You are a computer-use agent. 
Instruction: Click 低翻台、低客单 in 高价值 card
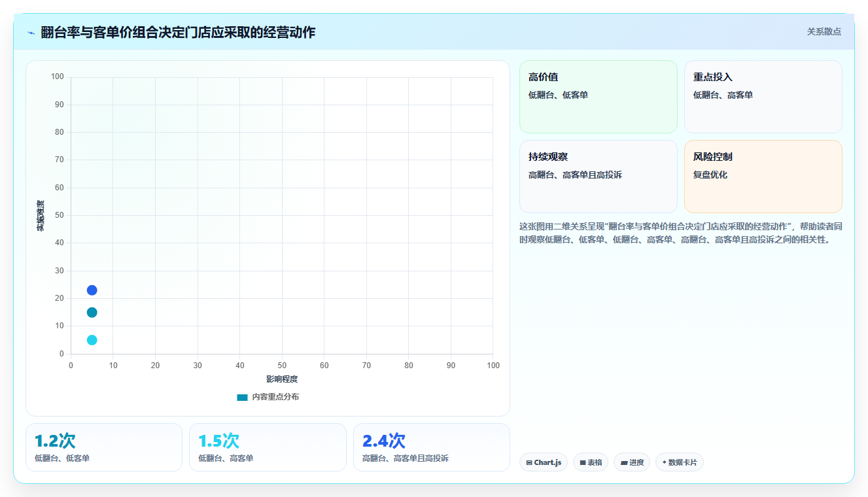pyautogui.click(x=558, y=95)
